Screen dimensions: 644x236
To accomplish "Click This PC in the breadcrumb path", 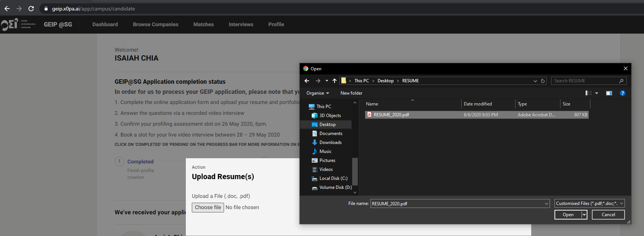I will 362,81.
